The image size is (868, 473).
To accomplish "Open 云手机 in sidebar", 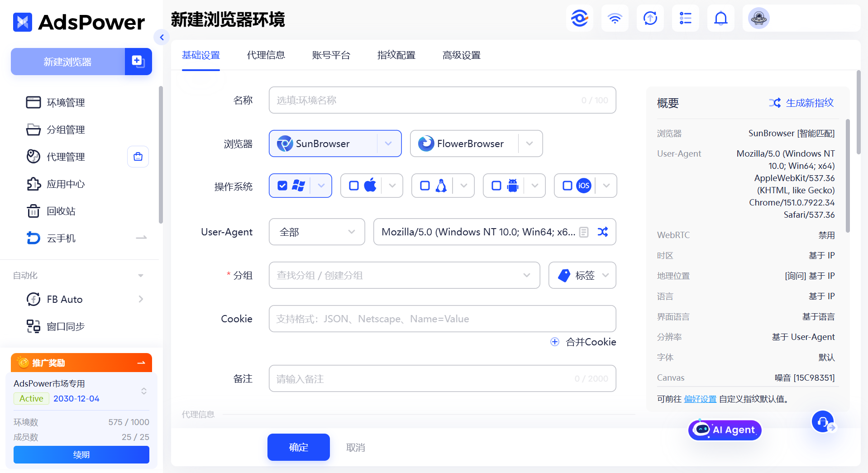I will [x=61, y=238].
